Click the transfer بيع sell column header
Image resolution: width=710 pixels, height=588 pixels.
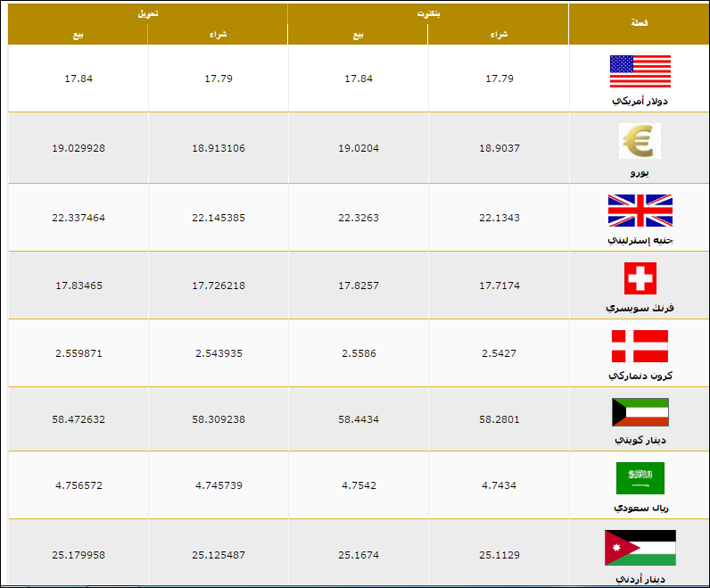(78, 35)
